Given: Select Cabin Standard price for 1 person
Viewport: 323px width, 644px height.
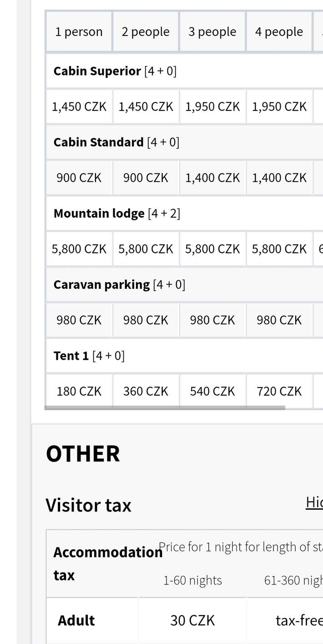Looking at the screenshot, I should [x=79, y=178].
